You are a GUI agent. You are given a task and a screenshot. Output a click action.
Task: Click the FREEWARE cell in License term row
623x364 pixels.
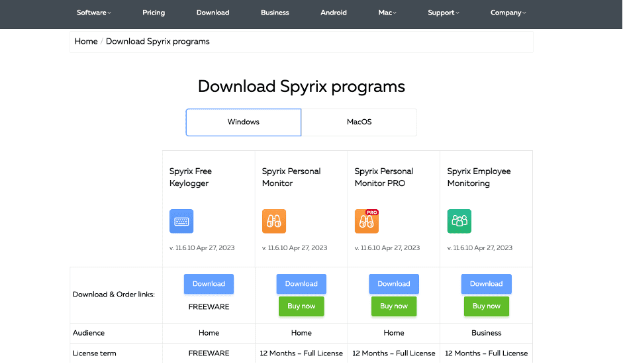(x=209, y=353)
